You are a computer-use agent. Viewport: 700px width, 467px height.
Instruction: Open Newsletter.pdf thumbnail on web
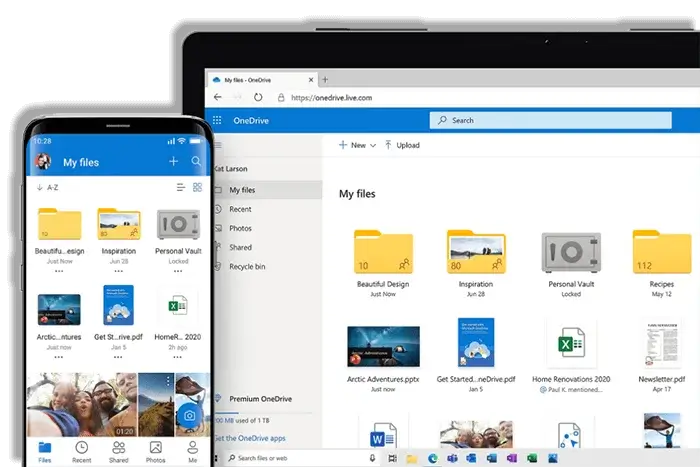tap(662, 342)
